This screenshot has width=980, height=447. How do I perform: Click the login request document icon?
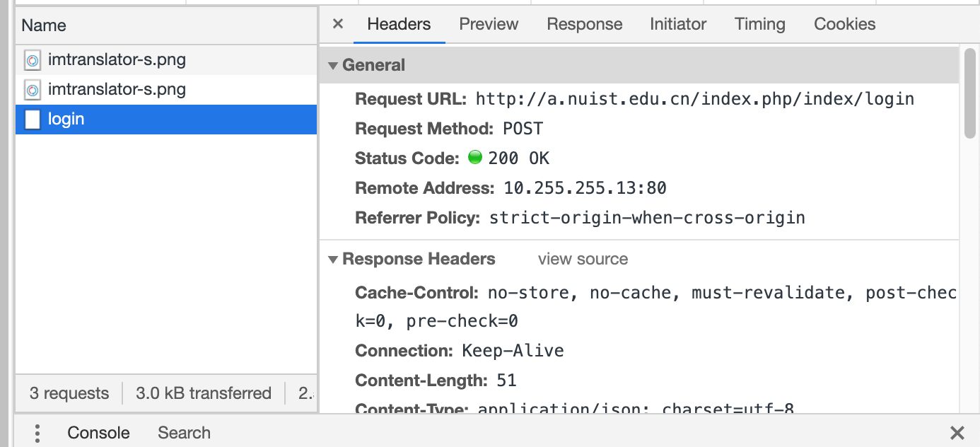tap(33, 120)
